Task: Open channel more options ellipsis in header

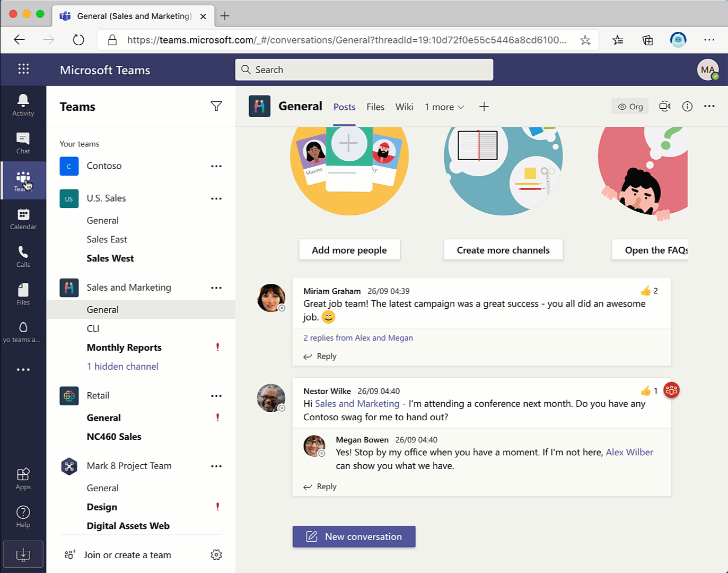Action: pyautogui.click(x=709, y=106)
